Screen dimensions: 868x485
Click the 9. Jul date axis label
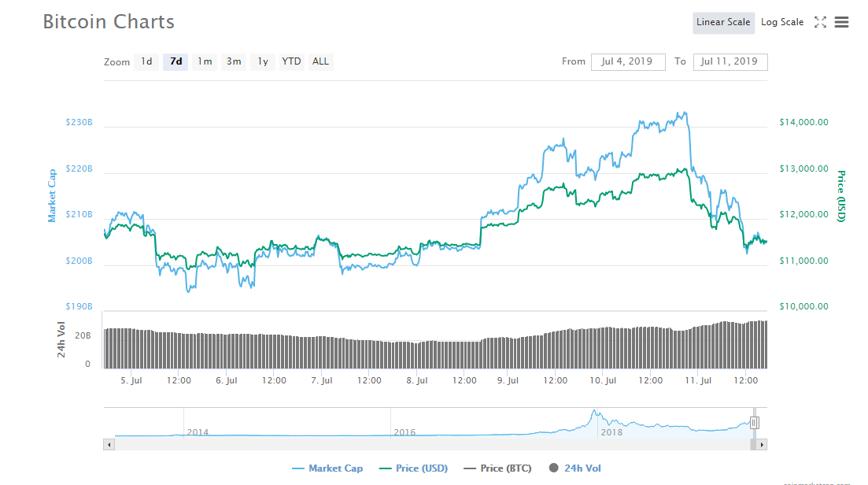click(508, 380)
